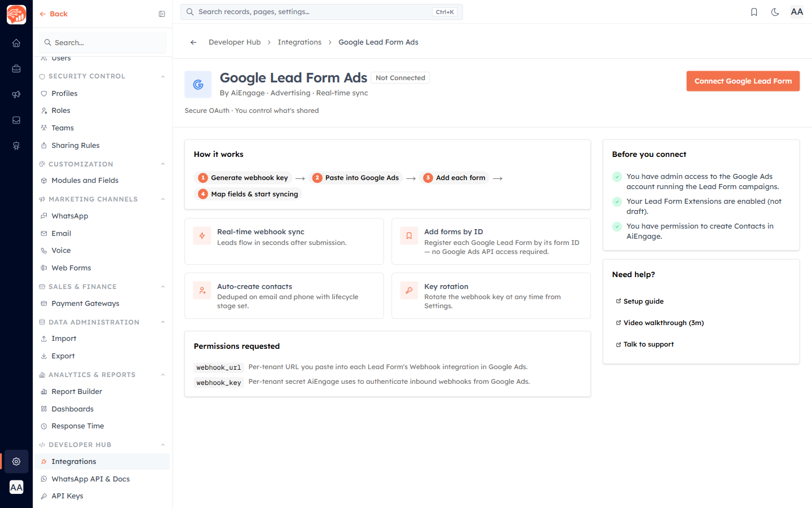The height and width of the screenshot is (508, 812).
Task: Click the Real-time webhook sync lightning icon
Action: tap(202, 236)
